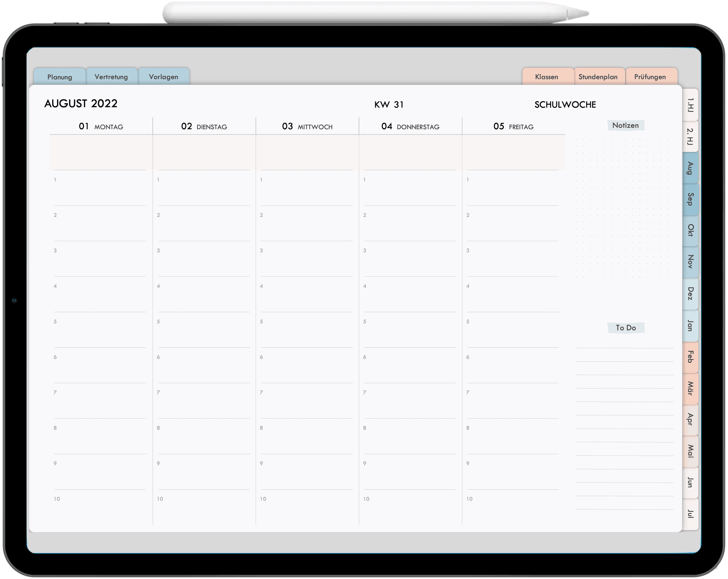
Task: Click the SCHULWOCHE heading
Action: pyautogui.click(x=566, y=105)
